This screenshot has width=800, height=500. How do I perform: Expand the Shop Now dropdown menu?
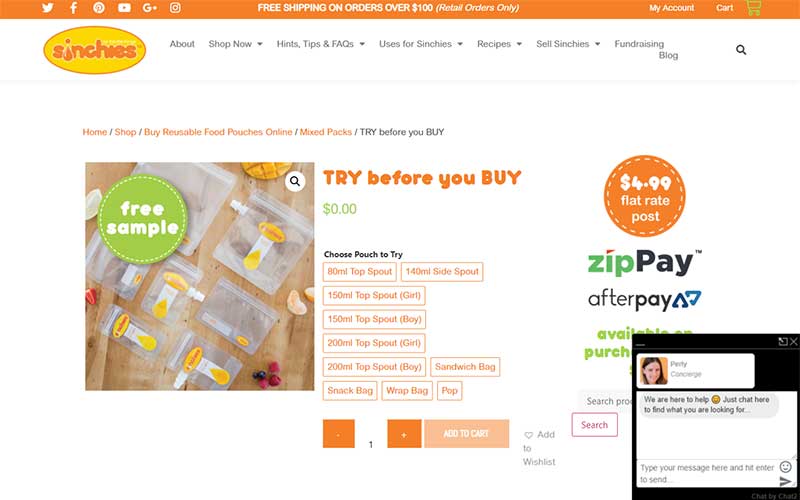coord(235,44)
